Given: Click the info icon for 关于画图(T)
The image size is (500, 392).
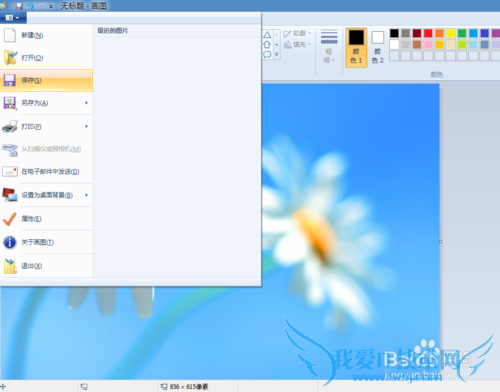Looking at the screenshot, I should pos(10,242).
